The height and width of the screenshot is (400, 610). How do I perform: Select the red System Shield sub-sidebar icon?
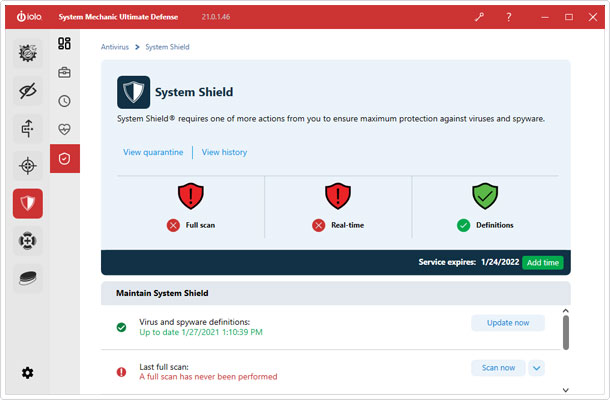[65, 158]
